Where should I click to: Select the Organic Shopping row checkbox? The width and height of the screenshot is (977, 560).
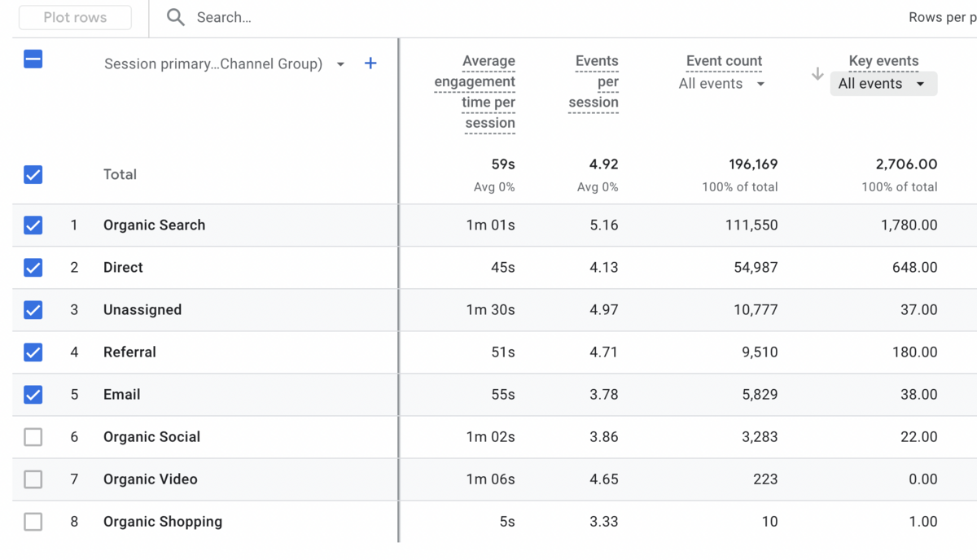tap(33, 522)
